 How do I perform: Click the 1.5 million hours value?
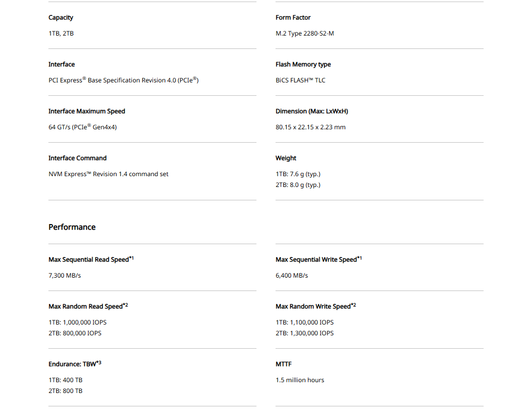coord(300,380)
